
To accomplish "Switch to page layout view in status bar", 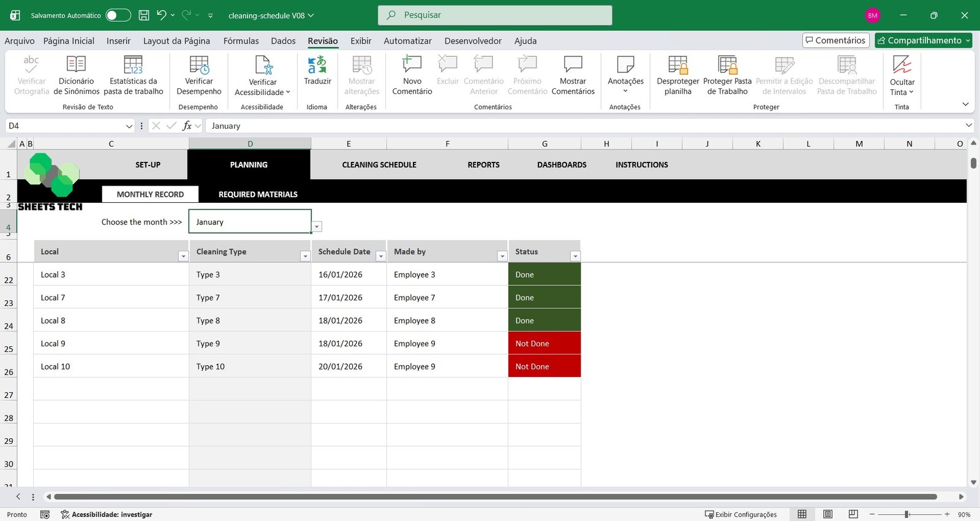I will [x=827, y=514].
